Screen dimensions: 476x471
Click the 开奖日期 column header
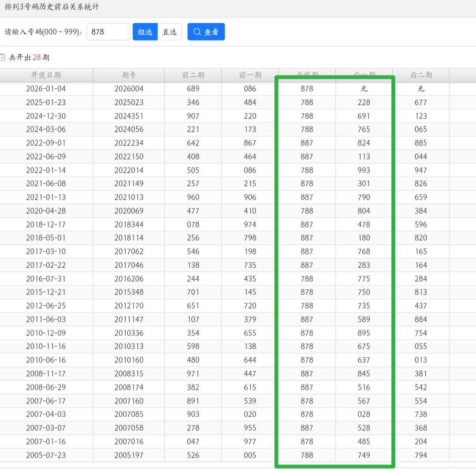tap(46, 75)
